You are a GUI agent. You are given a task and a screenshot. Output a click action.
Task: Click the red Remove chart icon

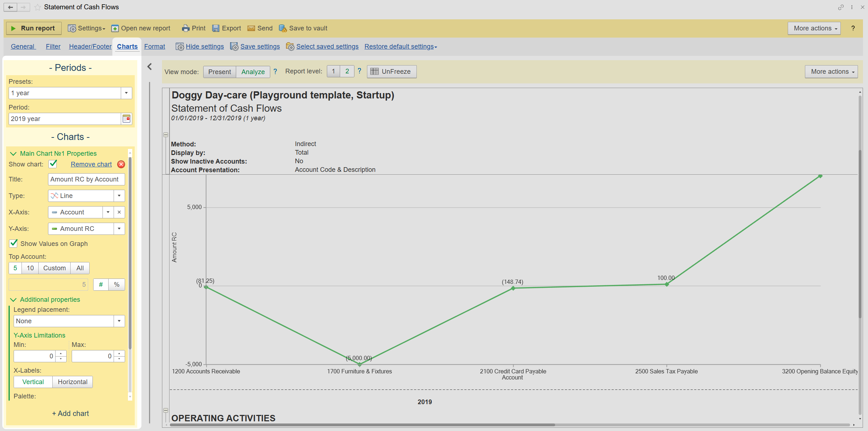tap(121, 164)
